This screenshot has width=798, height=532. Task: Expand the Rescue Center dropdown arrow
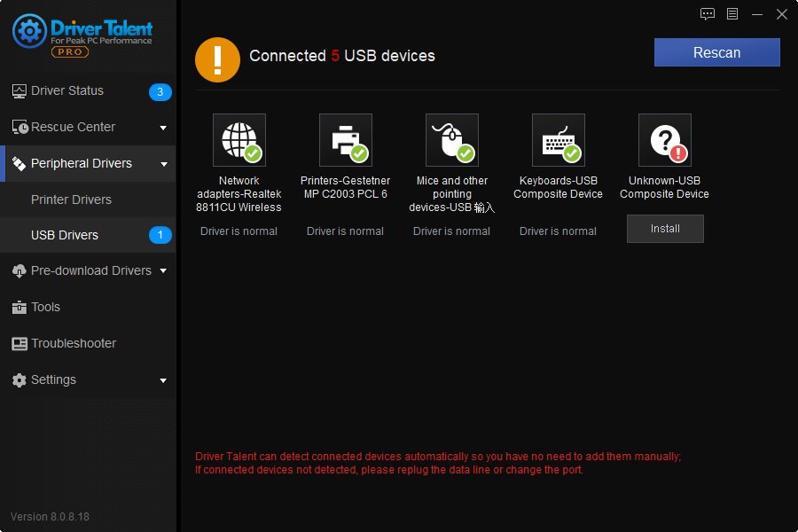pyautogui.click(x=163, y=128)
